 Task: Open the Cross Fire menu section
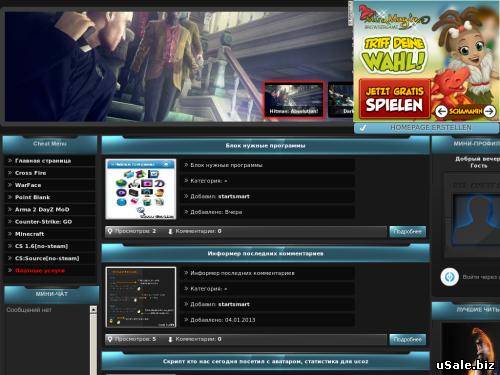[31, 173]
